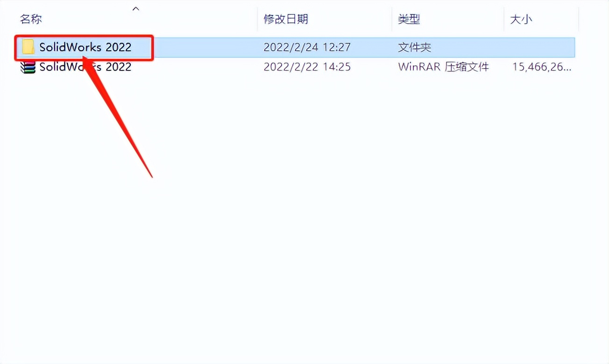Sort files by the 修改日期 column header
Viewport: 609px width, 364px height.
(x=286, y=19)
